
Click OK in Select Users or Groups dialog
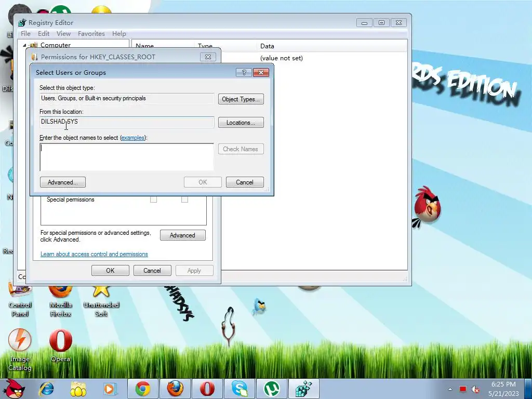tap(203, 182)
